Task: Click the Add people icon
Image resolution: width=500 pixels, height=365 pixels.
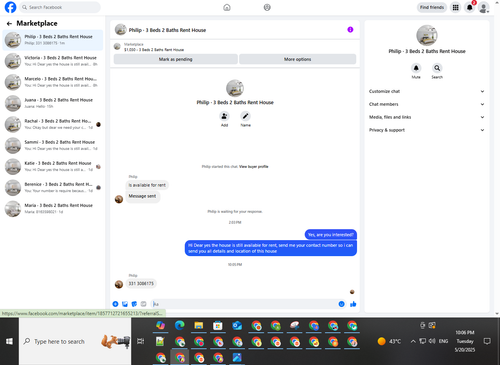Action: tap(224, 116)
